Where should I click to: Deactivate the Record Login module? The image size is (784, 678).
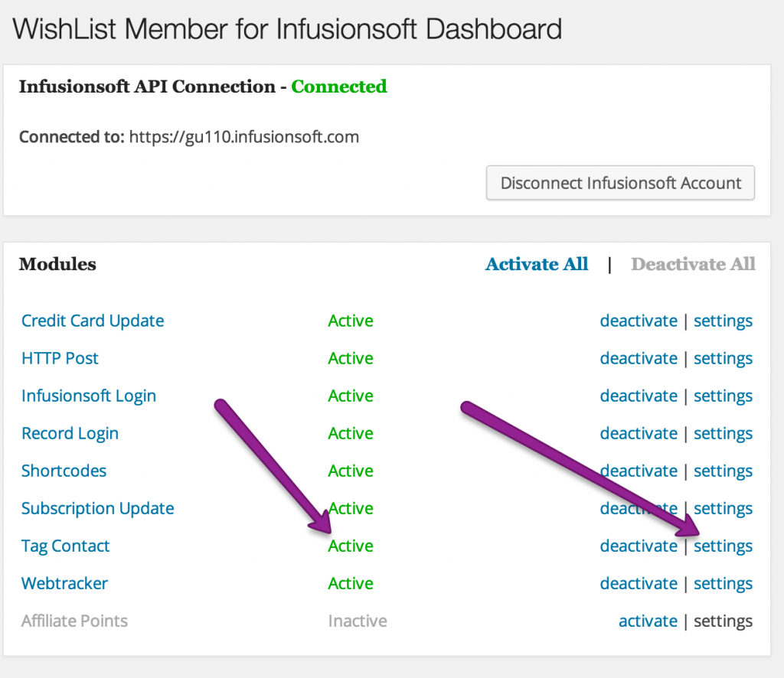click(639, 433)
